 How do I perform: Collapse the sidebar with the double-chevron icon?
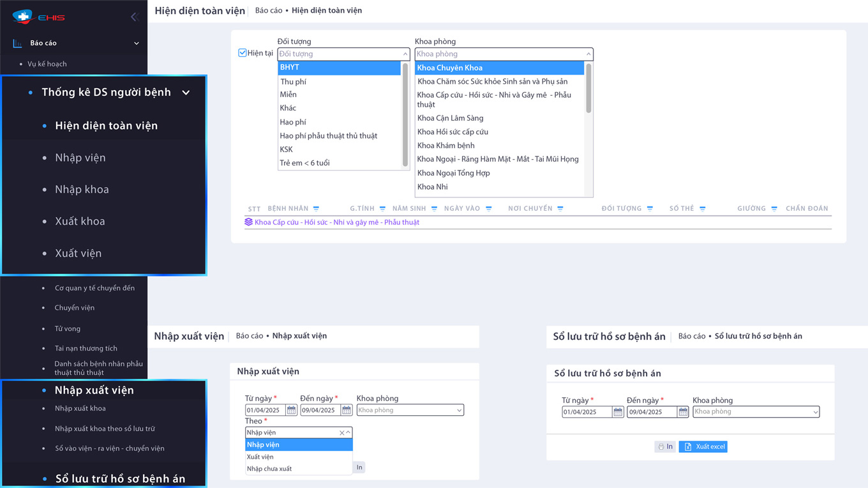tap(133, 17)
